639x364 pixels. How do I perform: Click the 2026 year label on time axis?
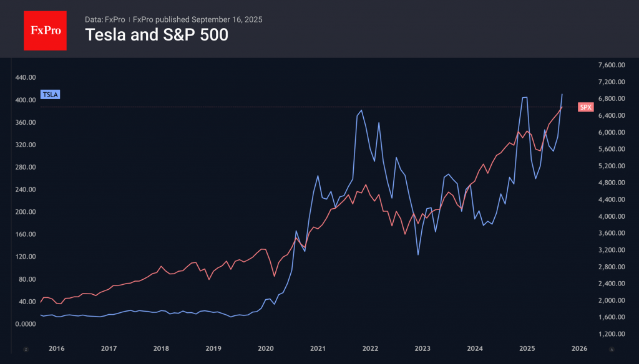579,348
